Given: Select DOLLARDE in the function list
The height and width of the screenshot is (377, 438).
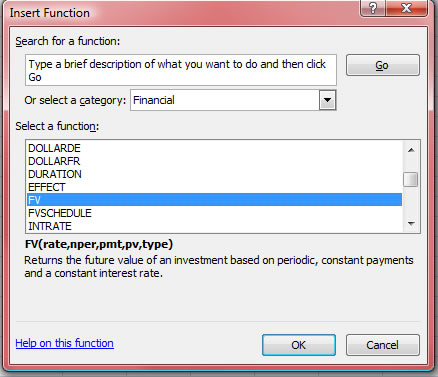Looking at the screenshot, I should pos(214,148).
